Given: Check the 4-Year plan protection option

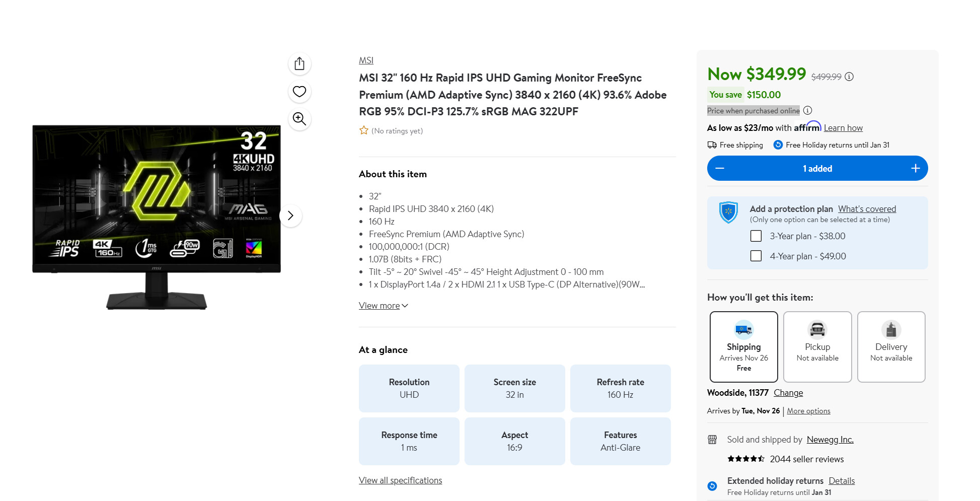Looking at the screenshot, I should [x=756, y=256].
